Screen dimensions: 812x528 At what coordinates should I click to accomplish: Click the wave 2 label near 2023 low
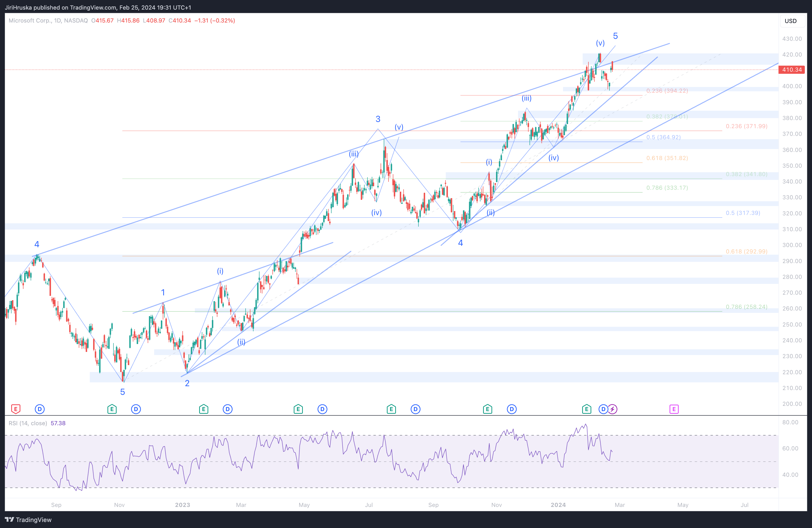pyautogui.click(x=187, y=383)
